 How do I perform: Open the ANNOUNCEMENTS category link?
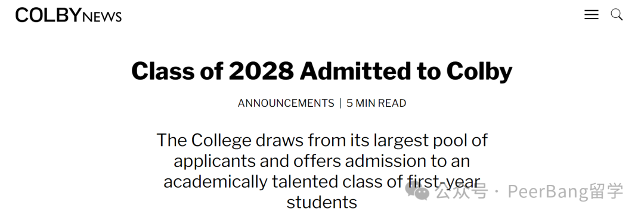click(x=286, y=103)
